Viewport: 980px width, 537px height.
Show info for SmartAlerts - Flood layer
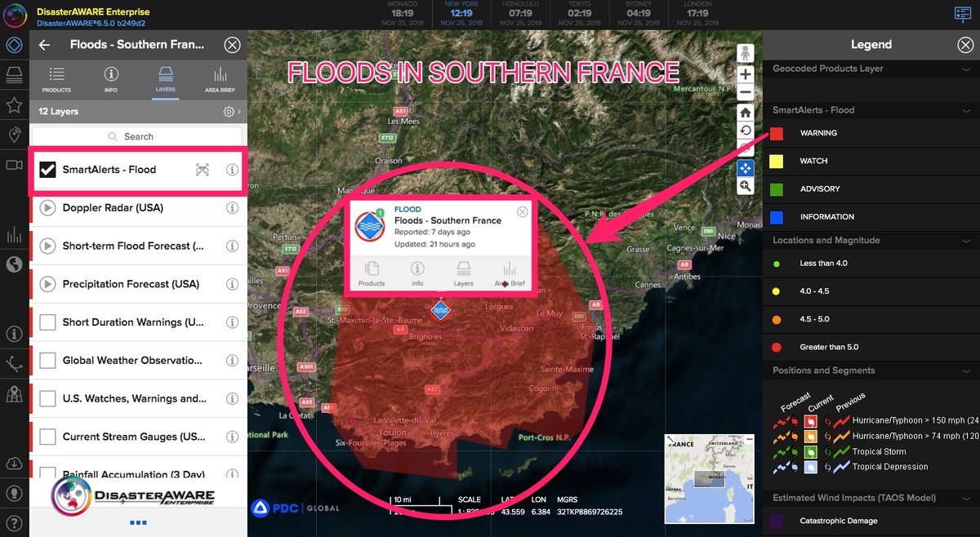[x=232, y=170]
